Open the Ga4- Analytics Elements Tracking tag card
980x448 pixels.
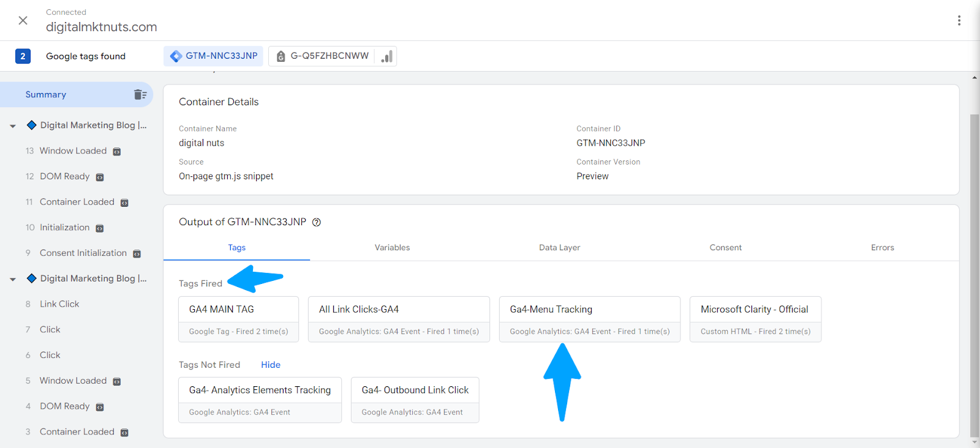tap(260, 400)
